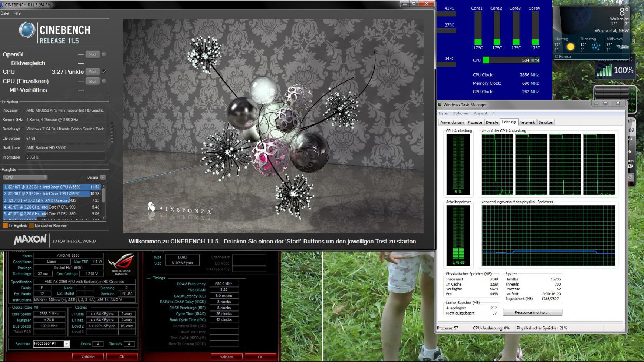Image resolution: width=644 pixels, height=362 pixels.
Task: Switch to the Prozesse tab
Action: [474, 122]
